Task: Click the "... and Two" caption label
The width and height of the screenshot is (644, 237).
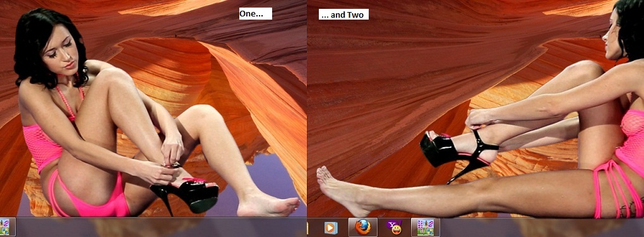Action: coord(343,15)
